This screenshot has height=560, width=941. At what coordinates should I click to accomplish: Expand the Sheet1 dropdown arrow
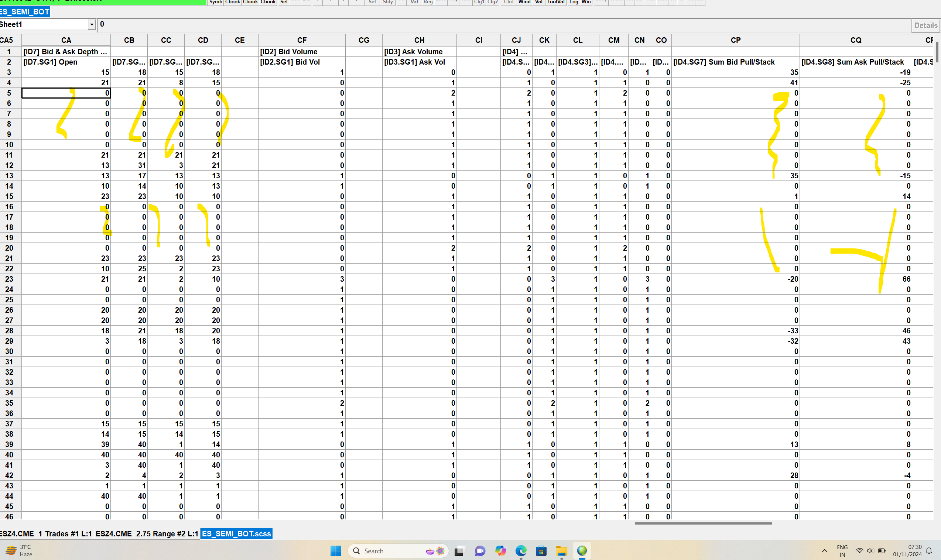pyautogui.click(x=91, y=24)
